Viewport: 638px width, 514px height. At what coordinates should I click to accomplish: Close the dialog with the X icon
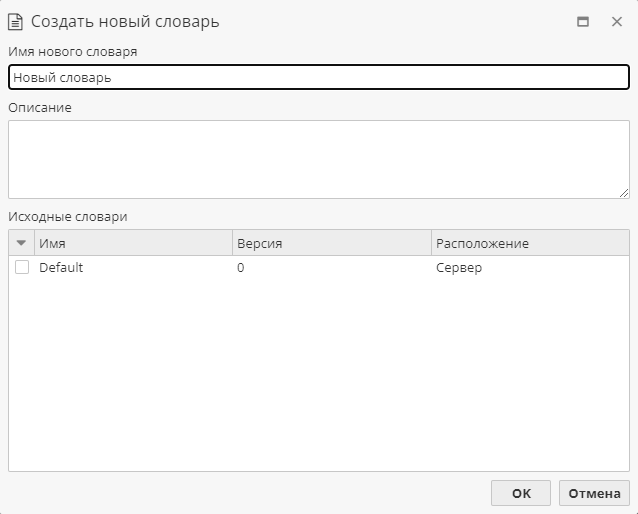click(617, 22)
